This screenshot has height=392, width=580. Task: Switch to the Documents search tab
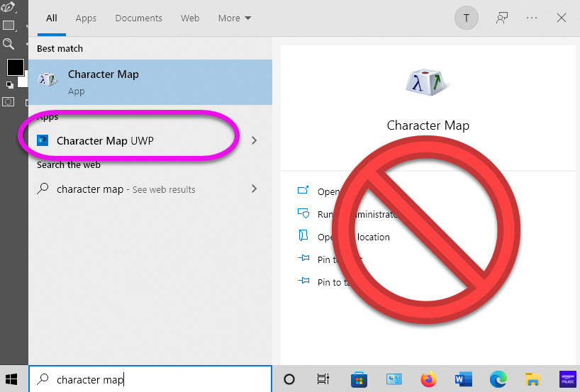pos(139,18)
